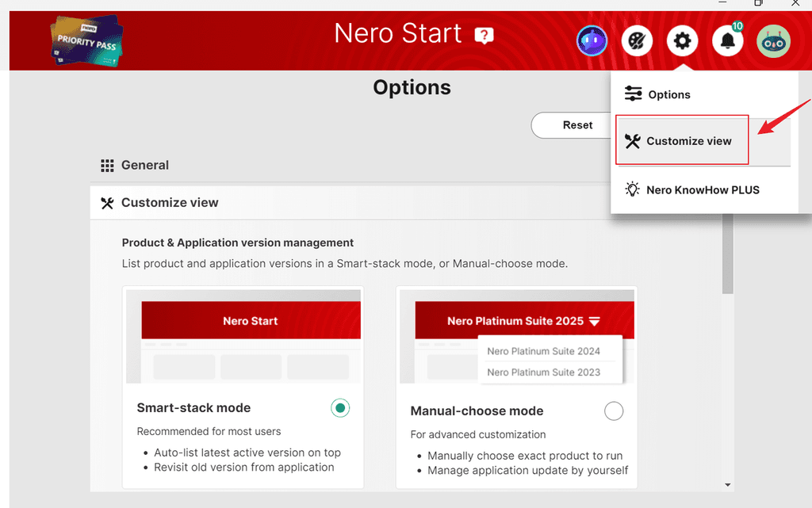This screenshot has height=508, width=812.
Task: Click the Smart-stack mode preview thumbnail
Action: [250, 336]
